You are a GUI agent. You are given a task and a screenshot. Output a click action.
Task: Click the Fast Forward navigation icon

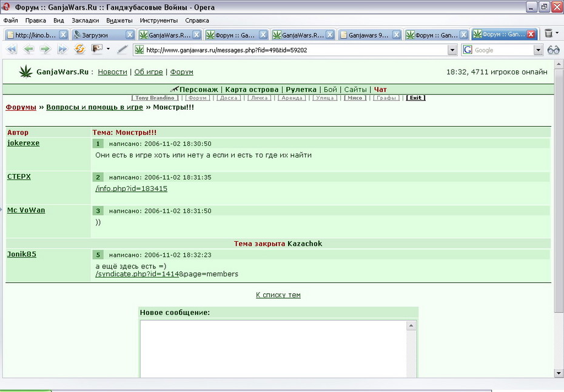62,49
